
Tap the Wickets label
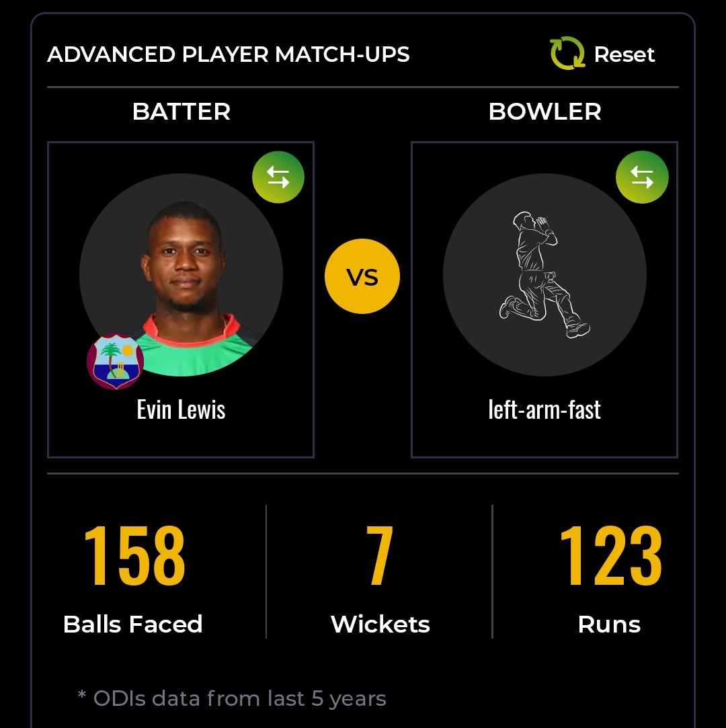coord(380,624)
